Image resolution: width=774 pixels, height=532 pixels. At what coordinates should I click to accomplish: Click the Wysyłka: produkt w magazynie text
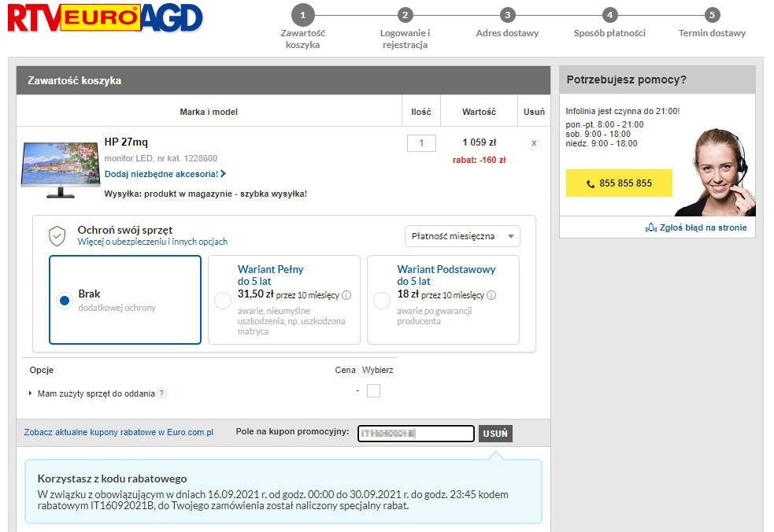(206, 194)
